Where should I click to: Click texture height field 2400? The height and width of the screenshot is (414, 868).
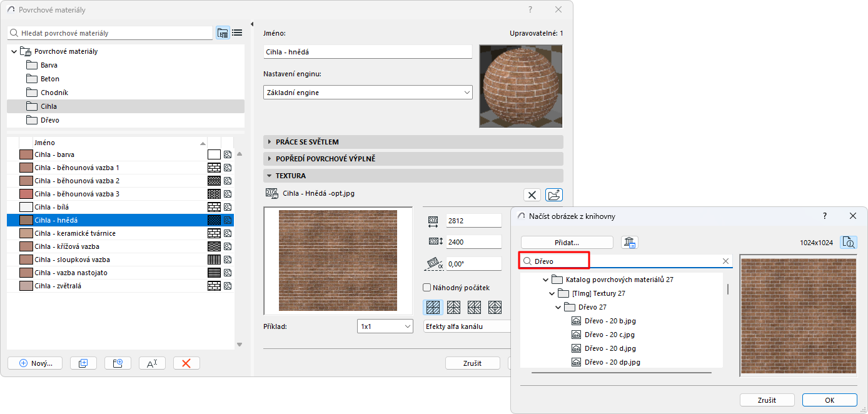point(474,242)
